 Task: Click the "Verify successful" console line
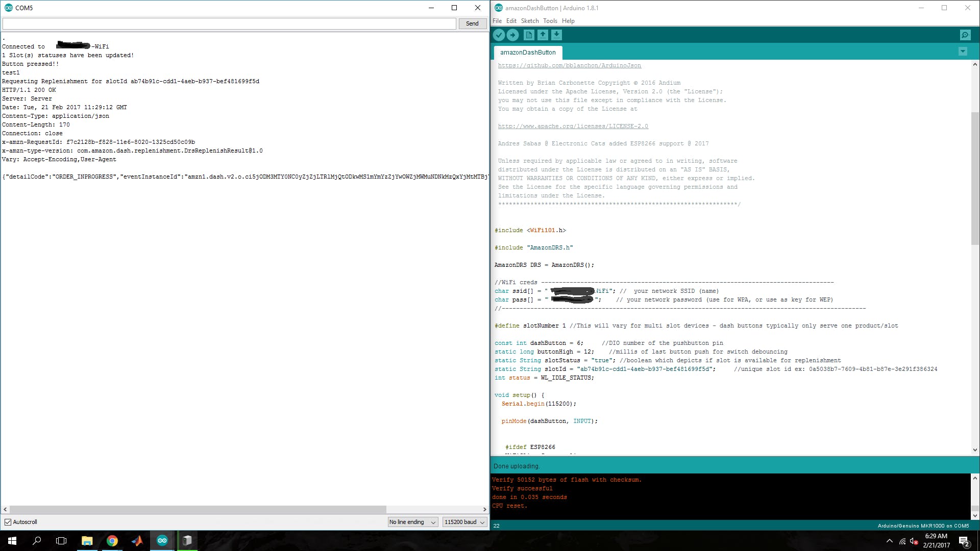[x=522, y=488]
